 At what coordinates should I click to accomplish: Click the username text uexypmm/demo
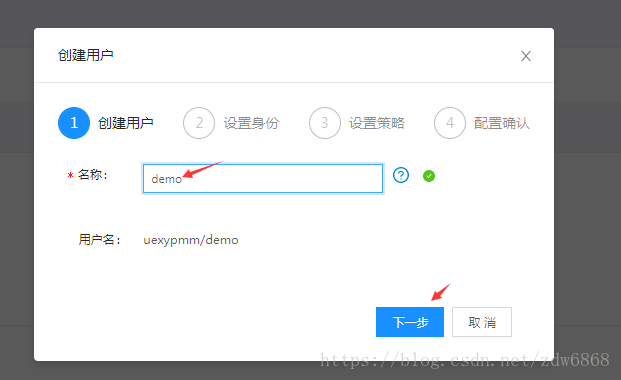[191, 240]
